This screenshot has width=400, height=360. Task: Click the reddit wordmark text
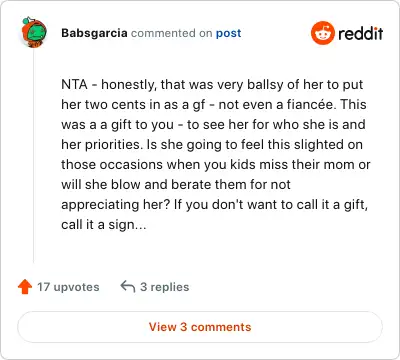click(360, 33)
